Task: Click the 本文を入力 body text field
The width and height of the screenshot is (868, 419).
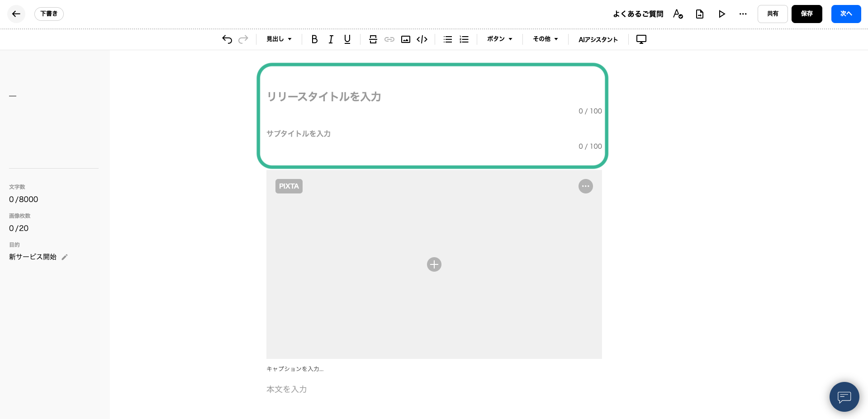Action: click(434, 389)
